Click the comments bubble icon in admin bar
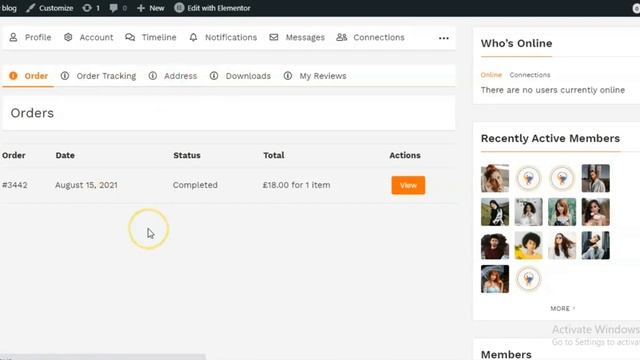The image size is (640, 360). tap(113, 8)
